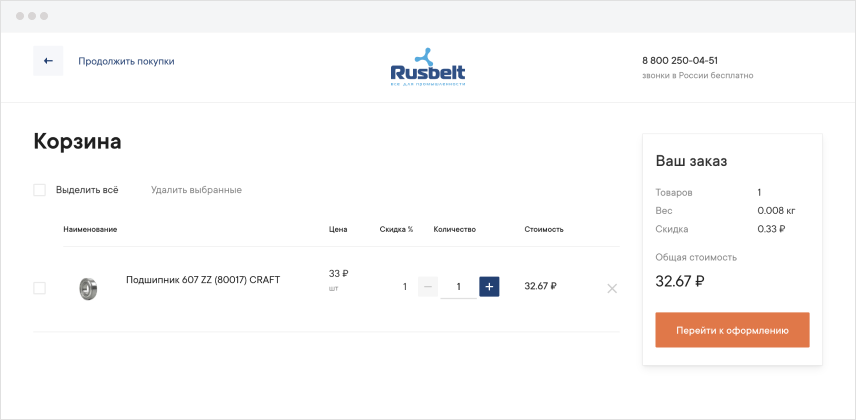Open the product name Подшипник 607 ZZ (80017) CRAFT
The width and height of the screenshot is (856, 420).
202,280
